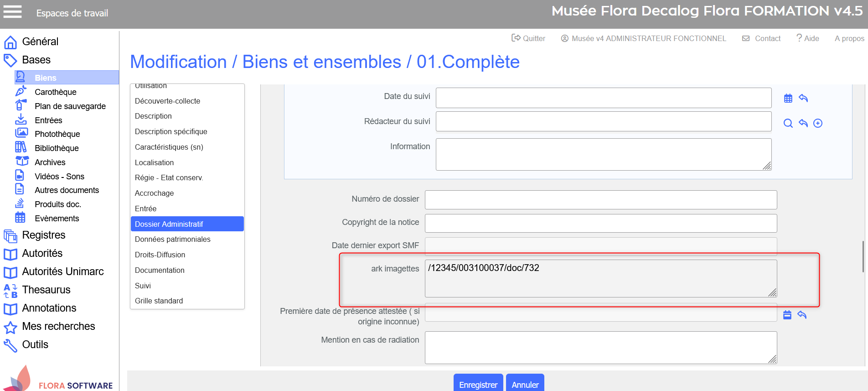Open the Aide help link
The height and width of the screenshot is (391, 868).
[808, 38]
